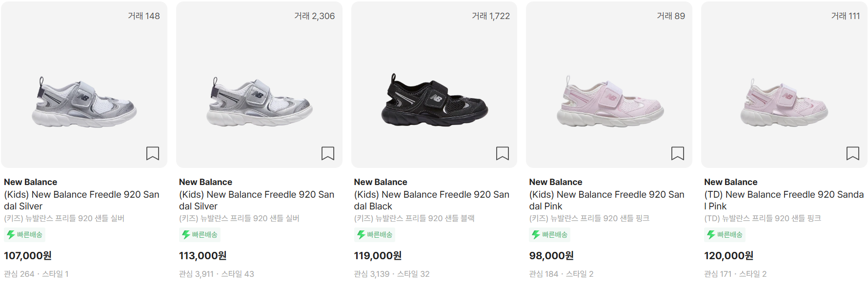Select the New Balance brand name on first card
This screenshot has width=868, height=288.
[29, 182]
